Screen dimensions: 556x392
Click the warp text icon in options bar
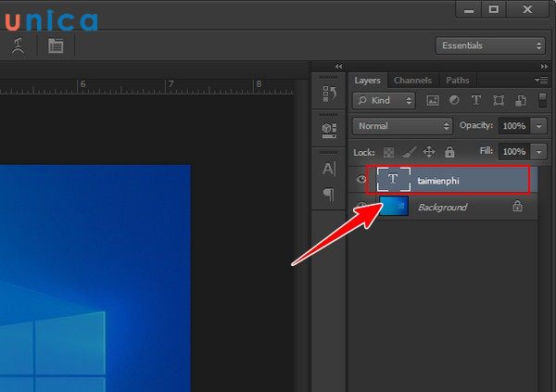[x=18, y=44]
